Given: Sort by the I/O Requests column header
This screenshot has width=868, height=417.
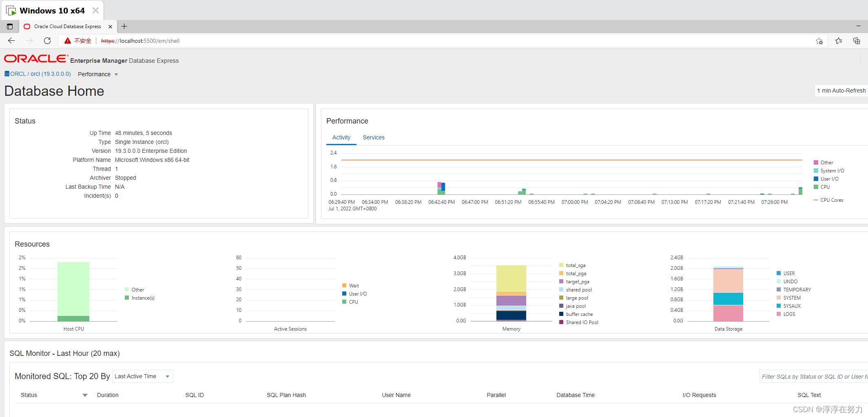Looking at the screenshot, I should (x=700, y=395).
